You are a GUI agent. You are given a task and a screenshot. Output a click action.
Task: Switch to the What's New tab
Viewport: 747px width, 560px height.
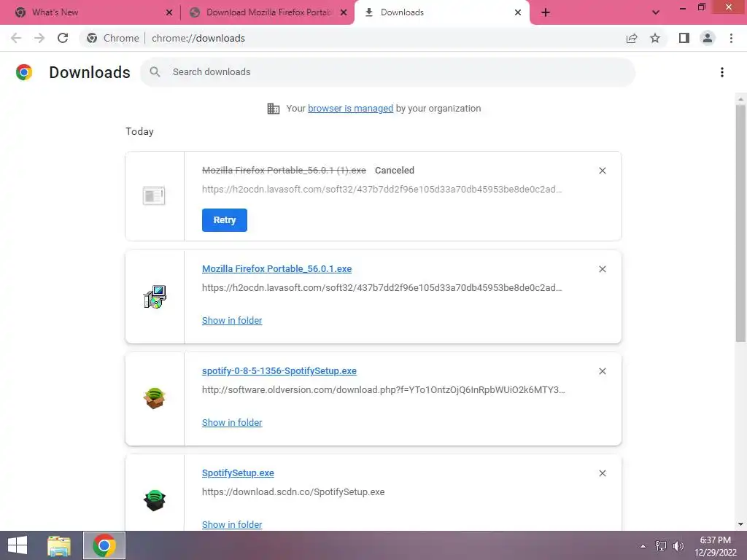click(x=89, y=12)
